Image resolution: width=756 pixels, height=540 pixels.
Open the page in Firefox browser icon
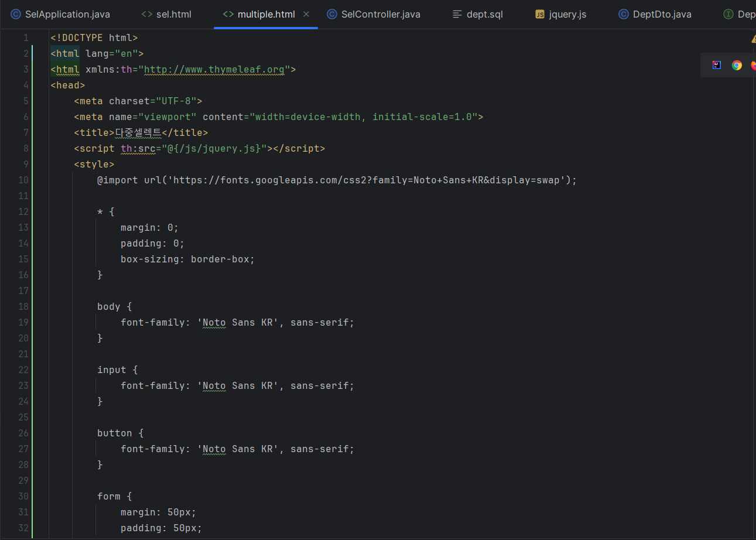point(753,65)
